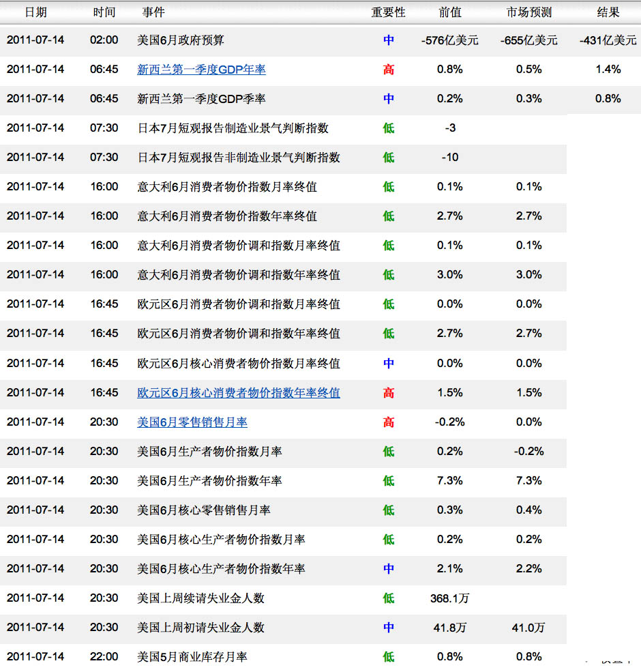Open the 欧元区6月核心消费者物价指数年率终值 link

[x=239, y=392]
